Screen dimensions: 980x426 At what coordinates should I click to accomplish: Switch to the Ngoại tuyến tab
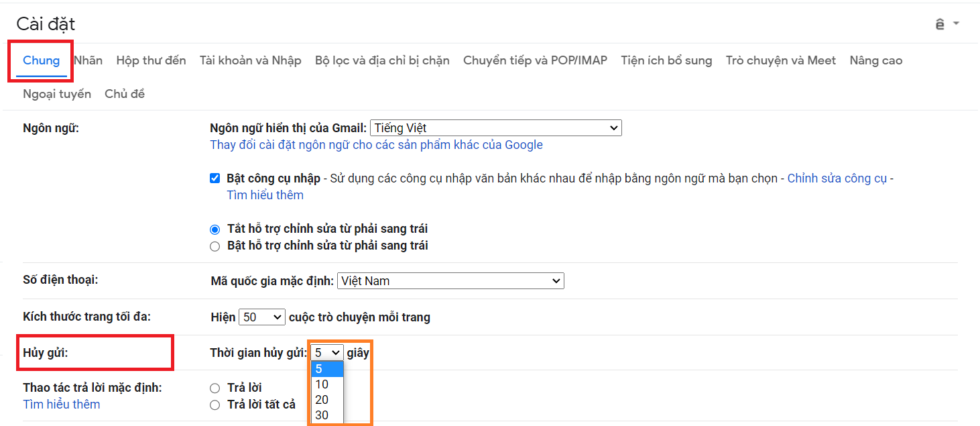click(57, 93)
